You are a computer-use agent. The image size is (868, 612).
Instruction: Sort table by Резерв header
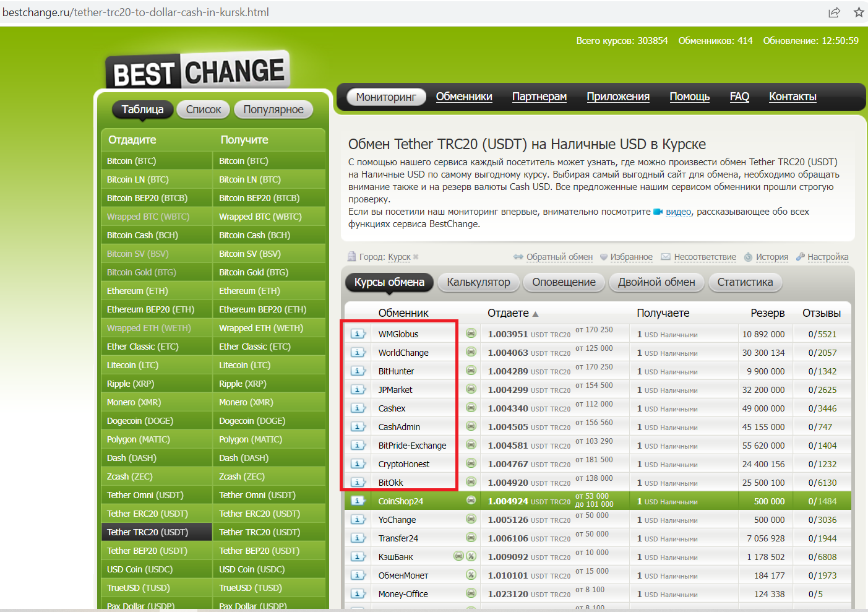(767, 313)
